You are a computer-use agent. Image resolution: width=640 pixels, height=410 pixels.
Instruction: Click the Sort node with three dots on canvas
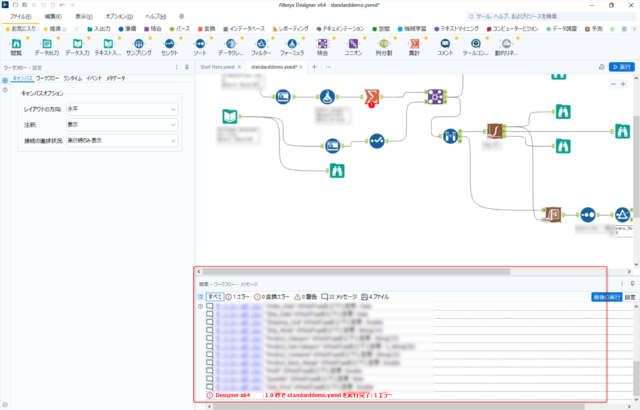click(587, 215)
